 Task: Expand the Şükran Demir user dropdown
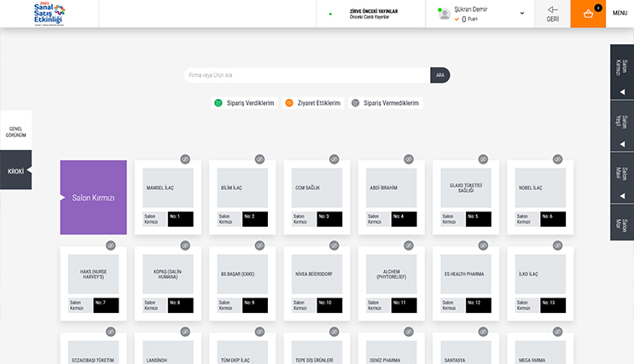tap(522, 14)
